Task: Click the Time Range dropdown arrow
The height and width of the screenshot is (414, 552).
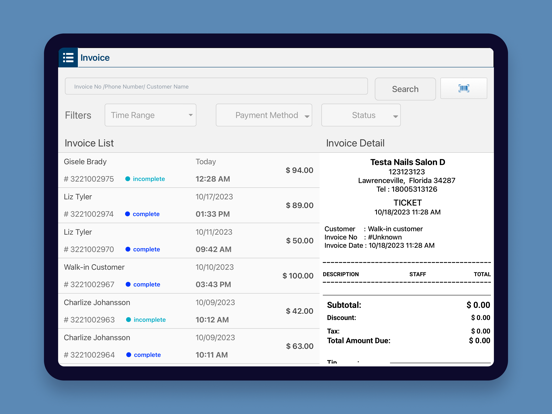Action: coord(190,115)
